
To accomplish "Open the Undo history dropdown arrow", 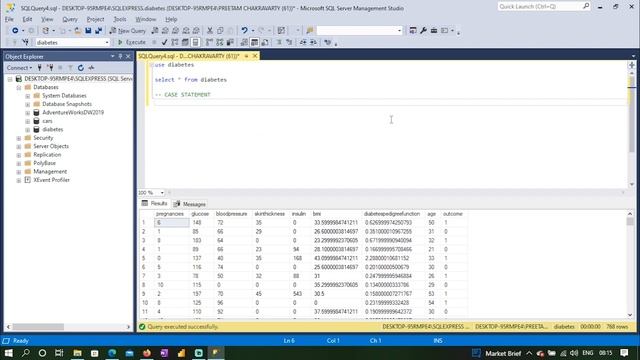I will [252, 31].
